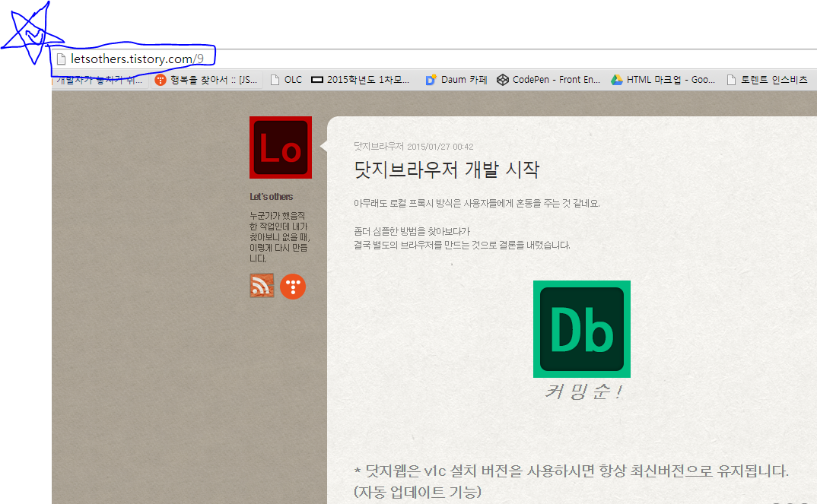This screenshot has width=817, height=504.
Task: Click the Let's others blog title
Action: [271, 197]
